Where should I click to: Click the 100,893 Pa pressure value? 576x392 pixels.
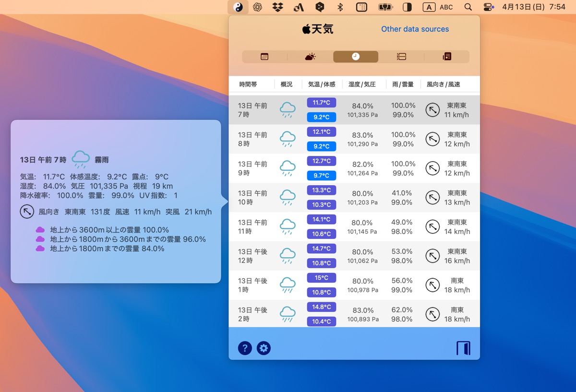point(362,320)
